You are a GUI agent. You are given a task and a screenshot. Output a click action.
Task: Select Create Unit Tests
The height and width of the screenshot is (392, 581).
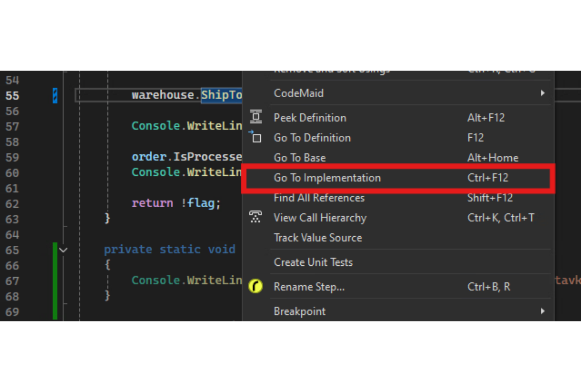pyautogui.click(x=313, y=262)
